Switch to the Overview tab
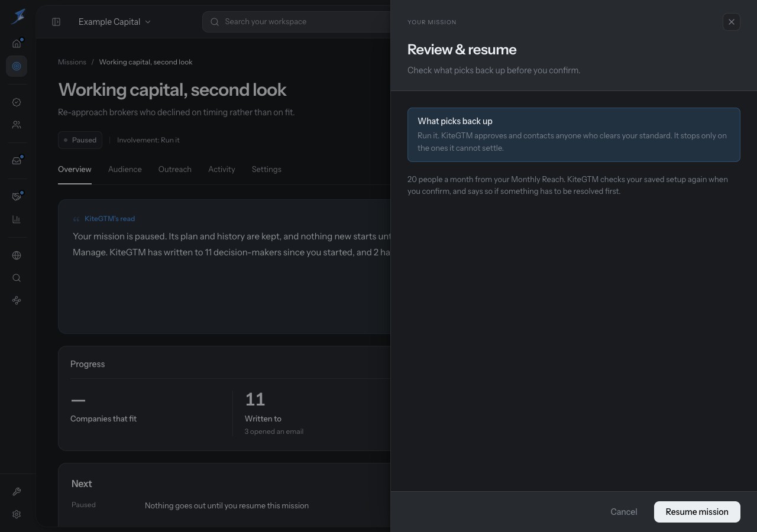 point(75,169)
